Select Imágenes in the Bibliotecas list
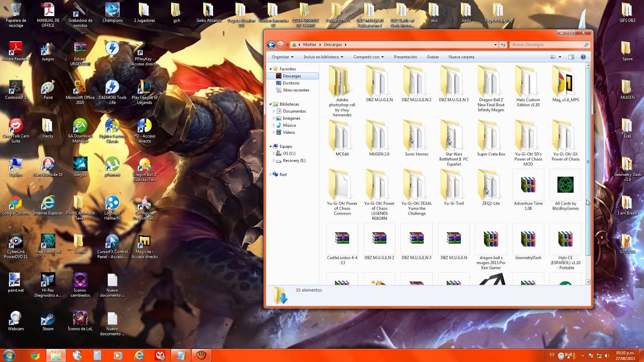The width and height of the screenshot is (644, 362). coord(291,118)
